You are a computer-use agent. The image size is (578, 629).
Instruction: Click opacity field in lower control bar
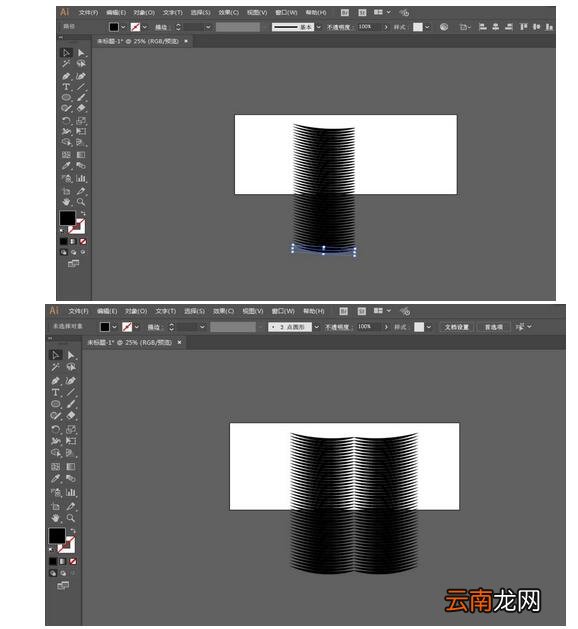[x=368, y=327]
